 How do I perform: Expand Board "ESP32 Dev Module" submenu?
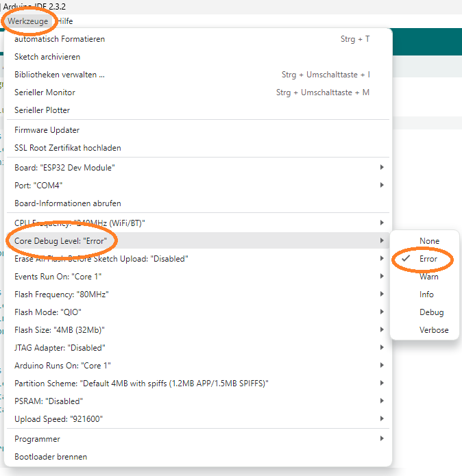[197, 168]
